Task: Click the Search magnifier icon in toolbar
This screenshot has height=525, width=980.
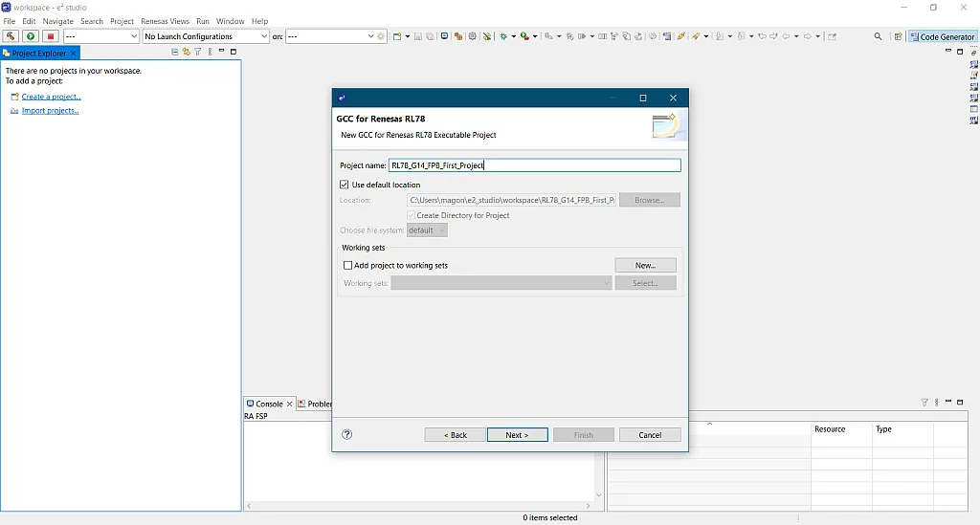Action: [x=879, y=36]
